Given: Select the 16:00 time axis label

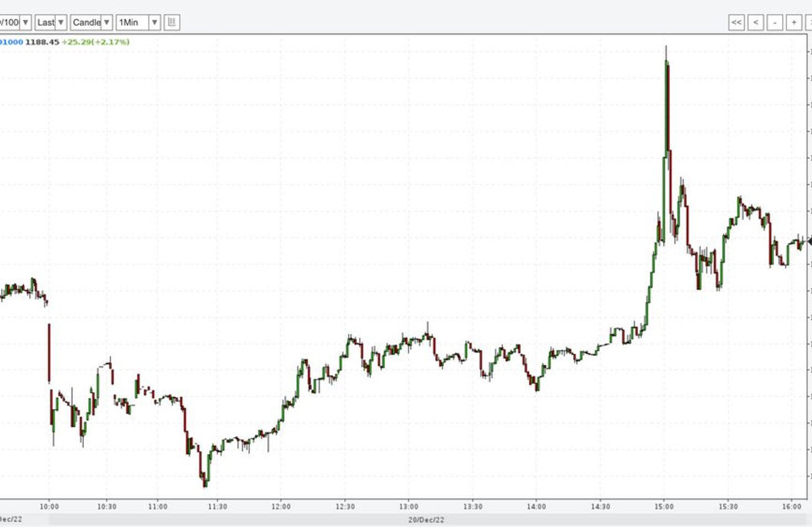Looking at the screenshot, I should (792, 507).
